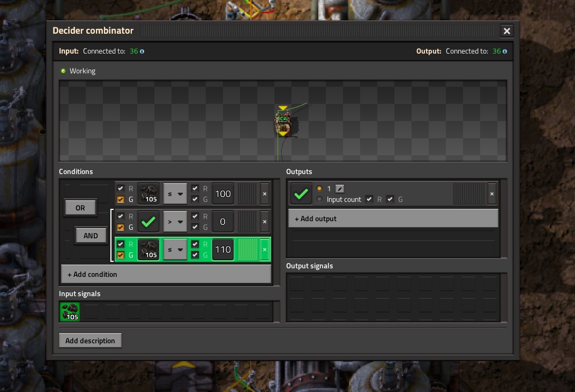
Task: Click pencil edit icon next to constant 1
Action: click(340, 189)
